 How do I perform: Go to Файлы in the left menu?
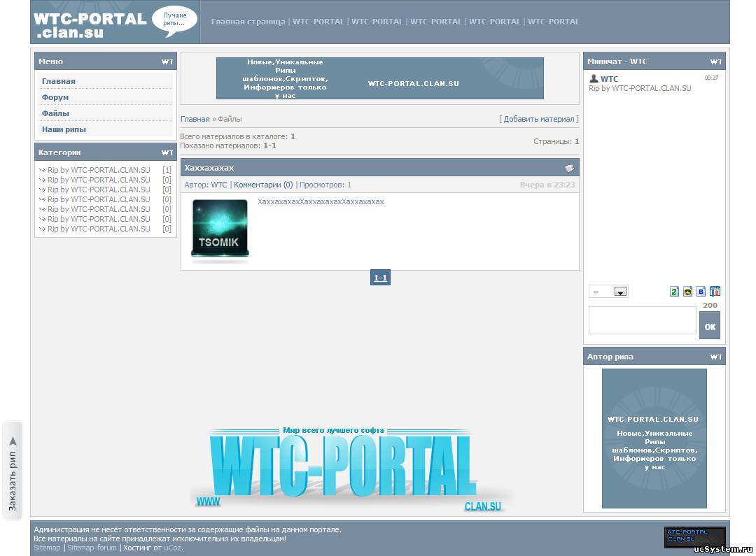point(55,113)
